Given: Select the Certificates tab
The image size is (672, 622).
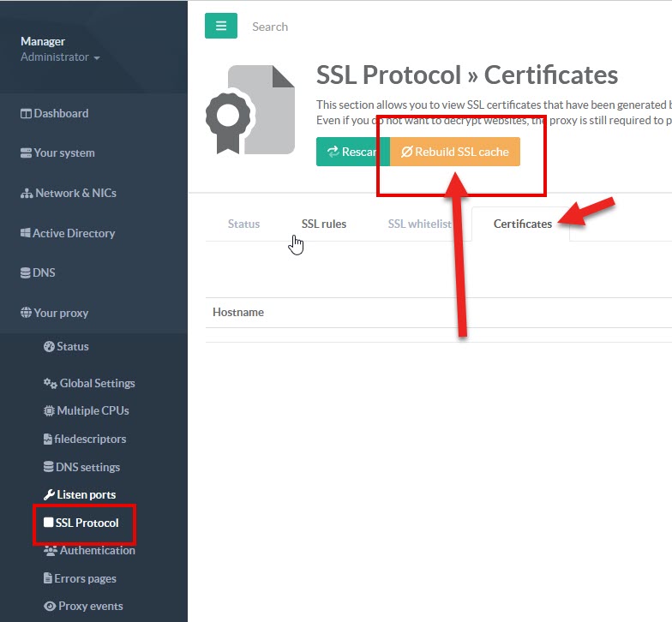Looking at the screenshot, I should pyautogui.click(x=522, y=224).
